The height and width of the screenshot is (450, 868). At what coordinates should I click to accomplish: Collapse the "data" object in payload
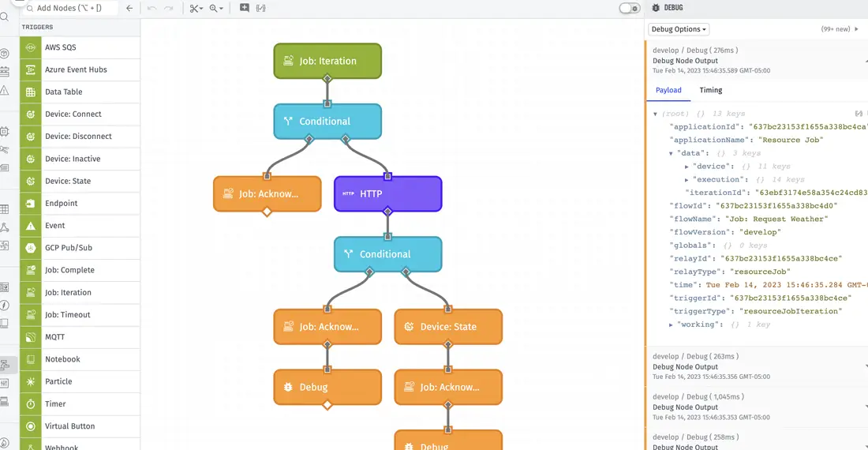(672, 153)
